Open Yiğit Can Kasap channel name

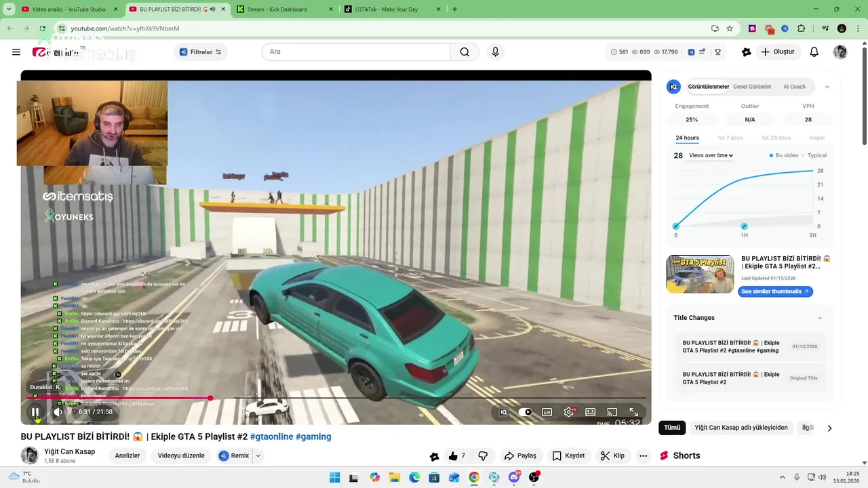tap(69, 451)
